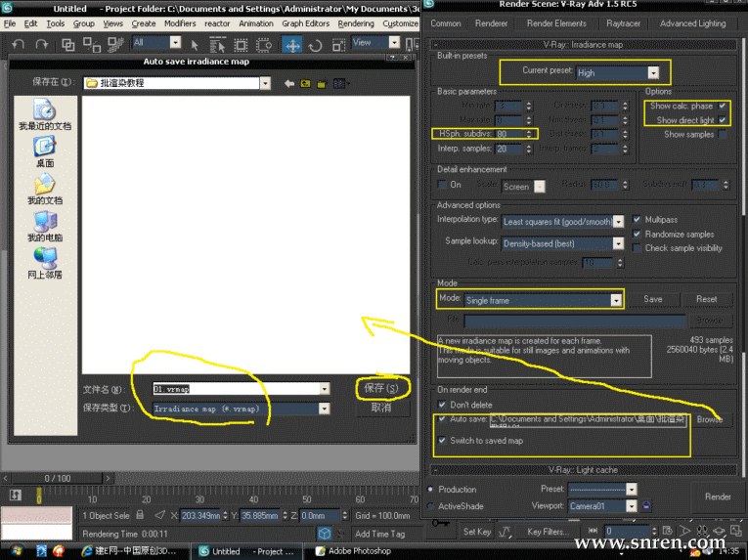Open 网上邻居 network places shortcut
The height and width of the screenshot is (560, 748).
point(45,263)
